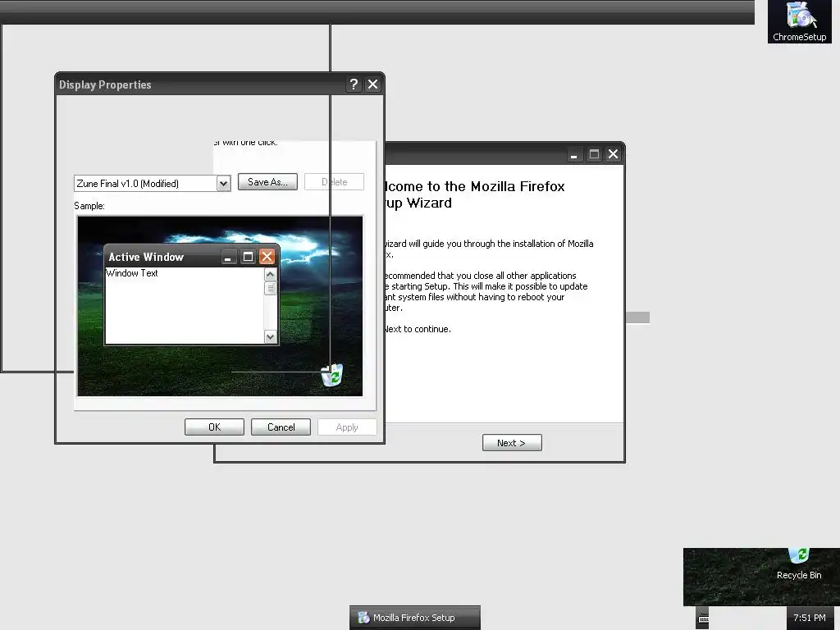Click the sample Active Window close button
Viewport: 840px width, 630px height.
(x=267, y=257)
